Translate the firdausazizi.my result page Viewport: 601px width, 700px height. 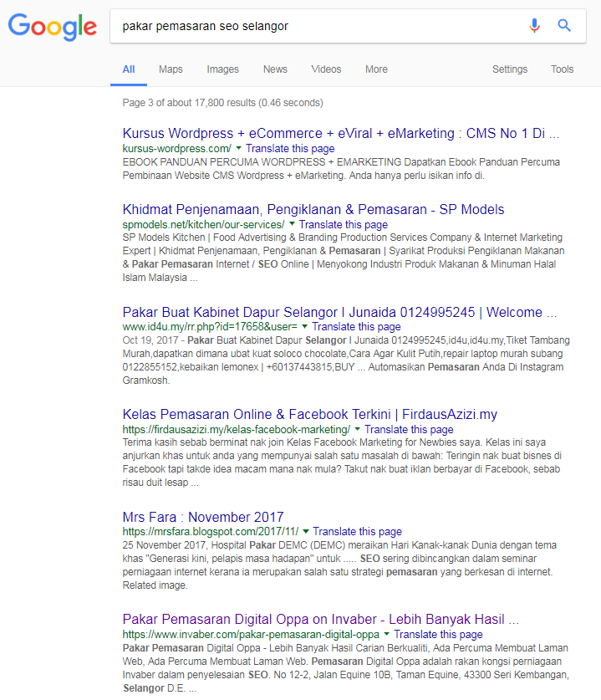[x=409, y=429]
